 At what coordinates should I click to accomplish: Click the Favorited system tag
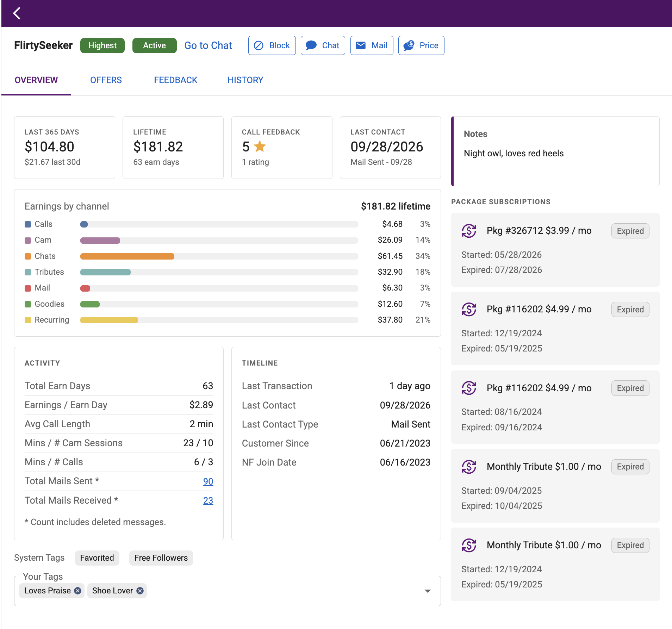tap(97, 558)
